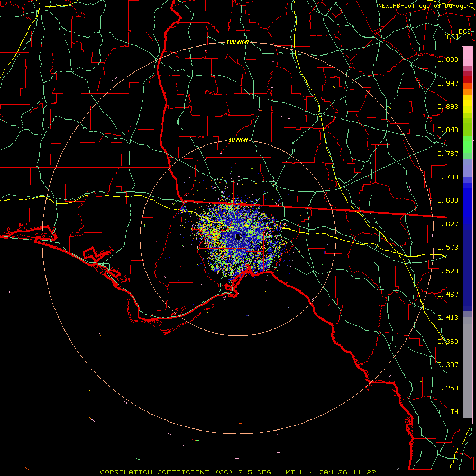This screenshot has height=476, width=476.
Task: Click the "0.787" scale value
Action: tap(448, 153)
